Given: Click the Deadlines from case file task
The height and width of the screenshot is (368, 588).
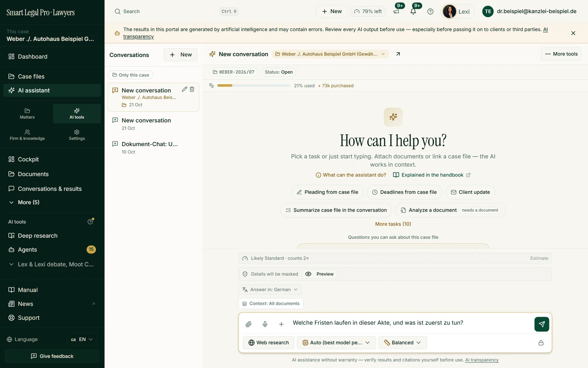Looking at the screenshot, I should coord(404,192).
